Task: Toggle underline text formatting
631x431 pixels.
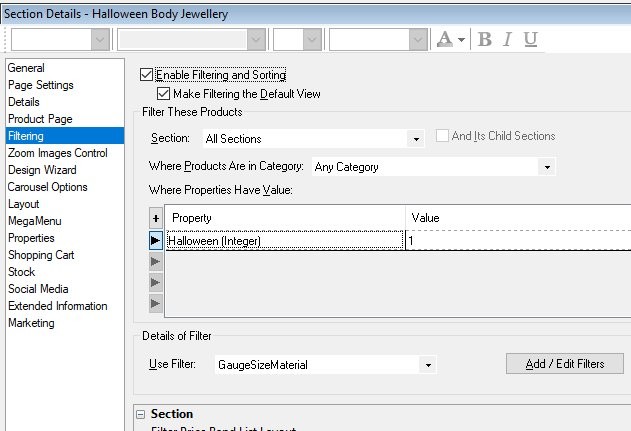Action: (x=530, y=39)
